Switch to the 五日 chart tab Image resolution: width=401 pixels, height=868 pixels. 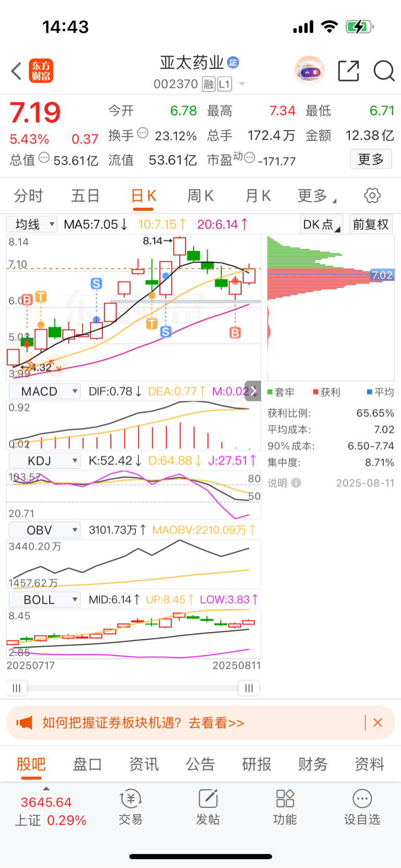[86, 196]
